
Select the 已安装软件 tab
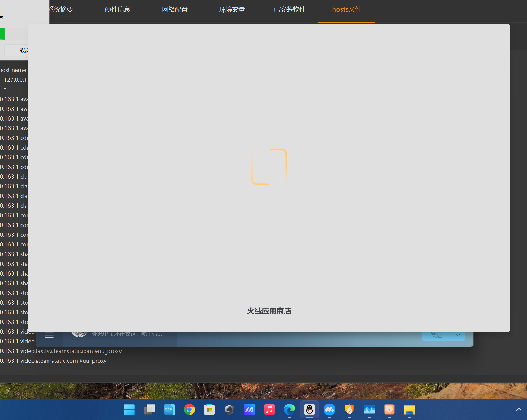pos(289,9)
